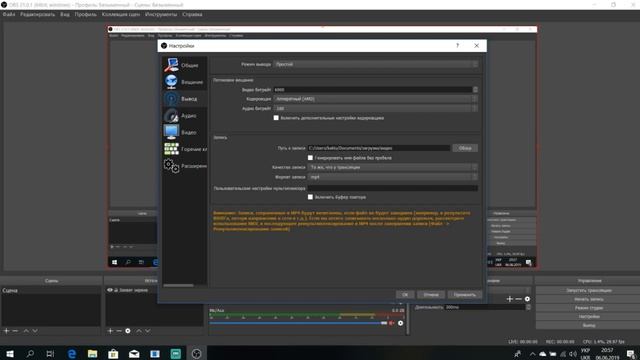Image resolution: width=640 pixels, height=360 pixels.
Task: Open the Расширенные (Advanced) settings section
Action: 184,166
